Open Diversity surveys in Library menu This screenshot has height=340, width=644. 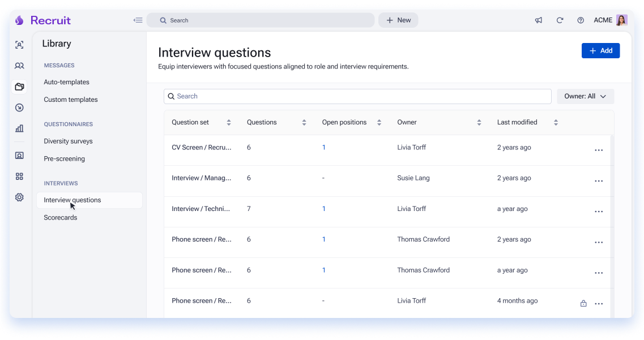[68, 141]
